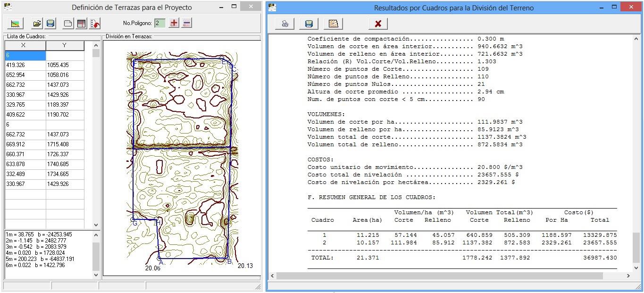
Task: Save results using the diskette icon
Action: [309, 24]
